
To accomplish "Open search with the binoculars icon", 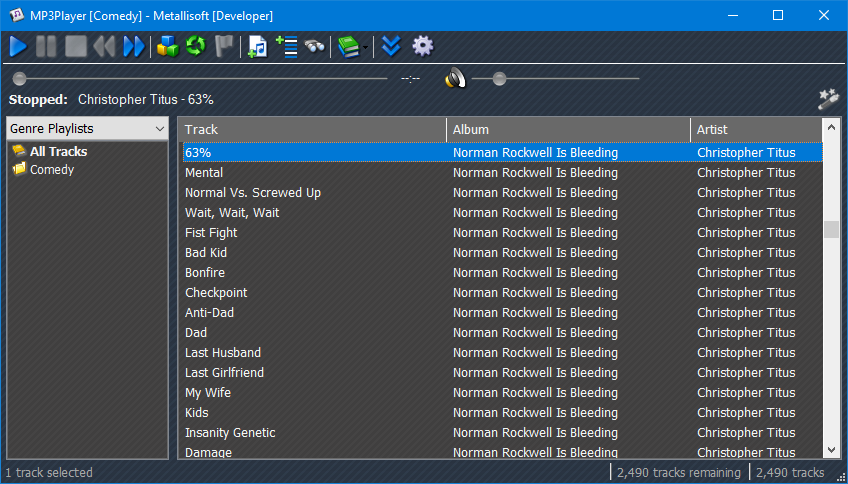I will click(x=315, y=46).
